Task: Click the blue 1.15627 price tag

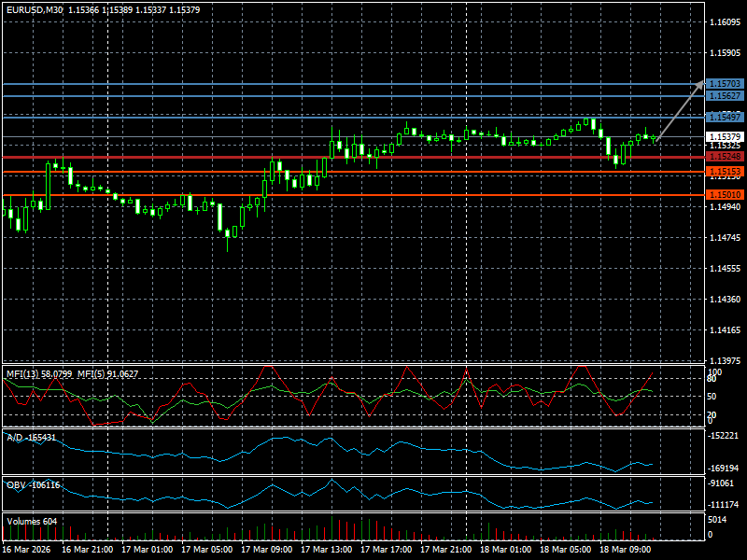Action: (x=725, y=96)
